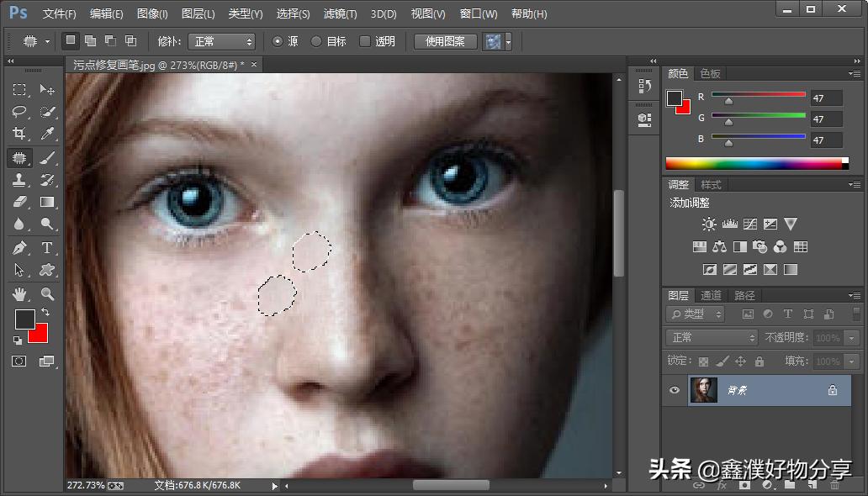Image resolution: width=868 pixels, height=496 pixels.
Task: Enable the 透明 (Transparent) checkbox
Action: 365,41
